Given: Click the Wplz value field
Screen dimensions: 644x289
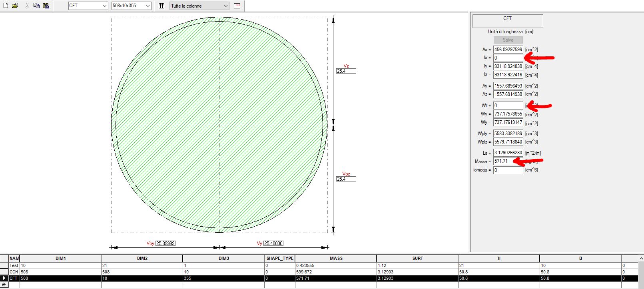Looking at the screenshot, I should point(508,142).
